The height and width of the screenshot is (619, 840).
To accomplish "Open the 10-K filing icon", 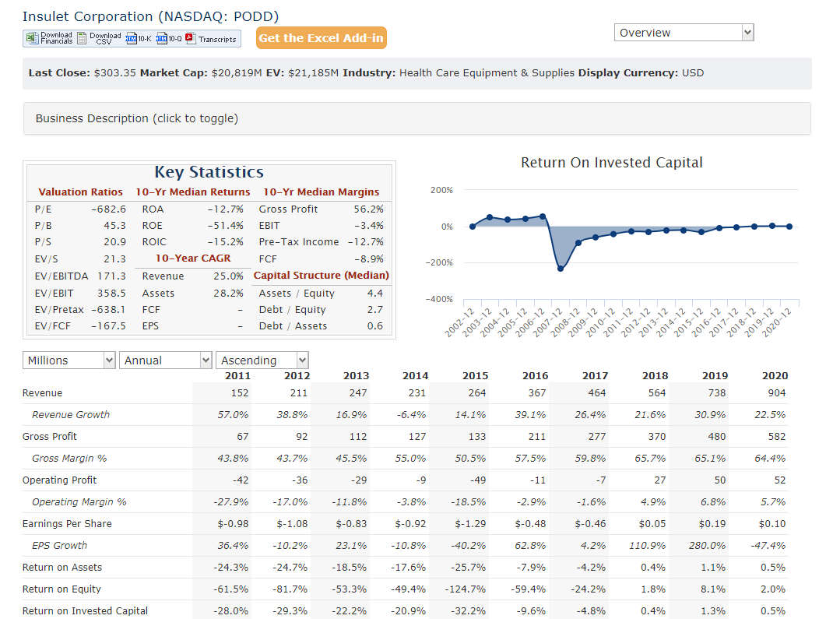I will point(132,38).
